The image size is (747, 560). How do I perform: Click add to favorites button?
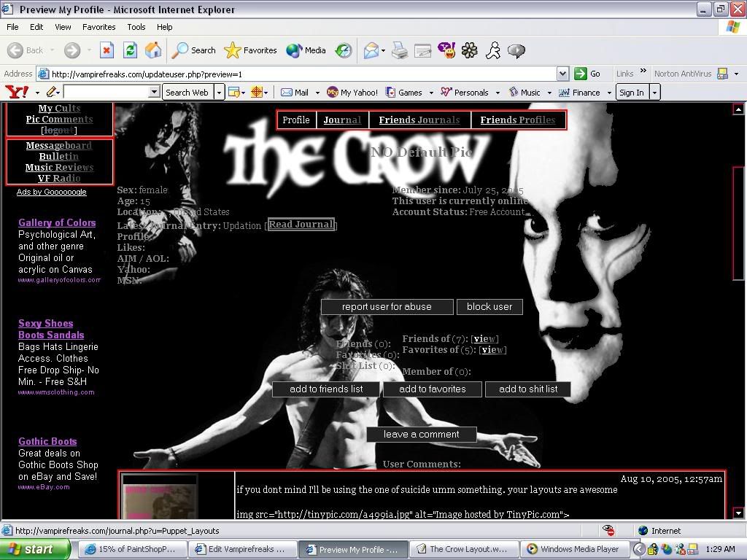[433, 389]
